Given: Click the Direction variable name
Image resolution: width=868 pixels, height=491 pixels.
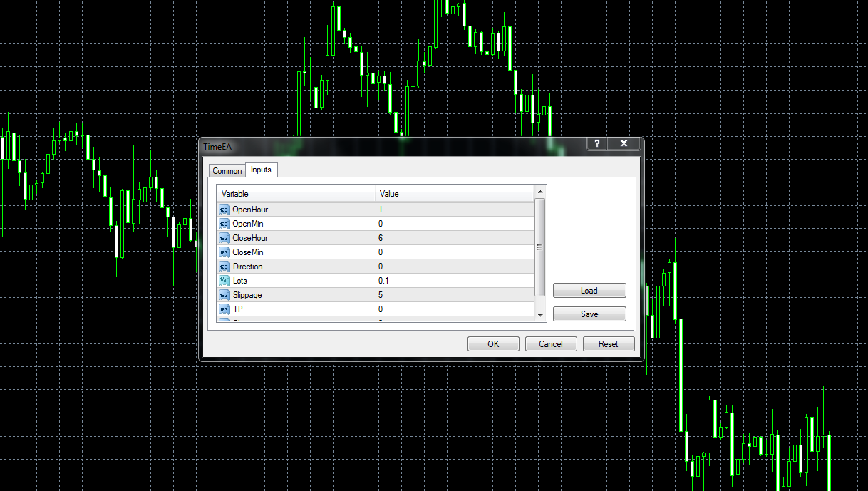Looking at the screenshot, I should 247,267.
